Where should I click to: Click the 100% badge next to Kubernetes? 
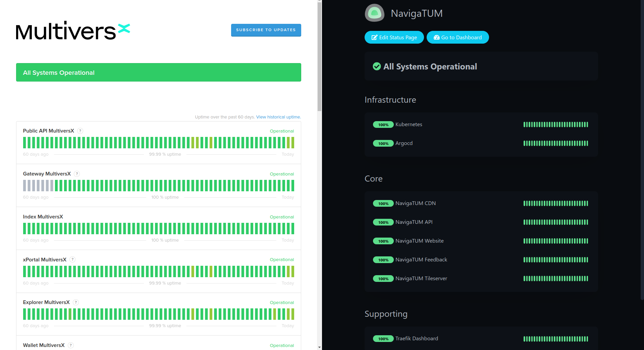pos(383,124)
